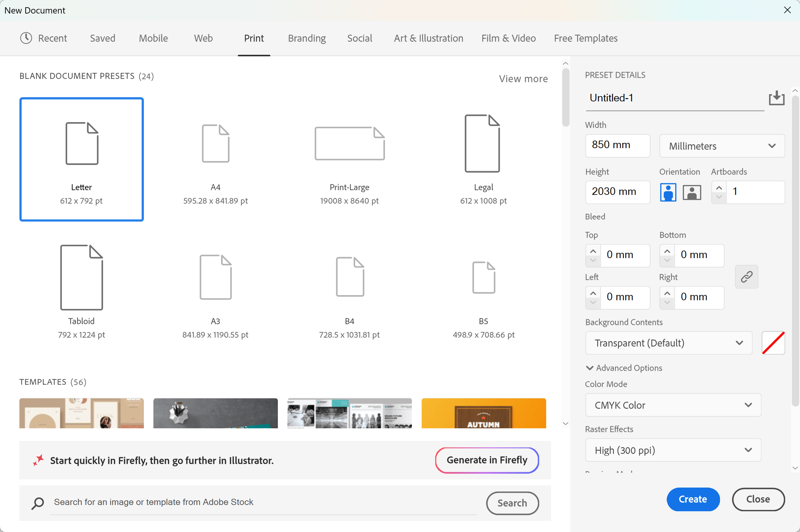Toggle the bleed link chain icon
This screenshot has height=532, width=800.
tap(746, 277)
